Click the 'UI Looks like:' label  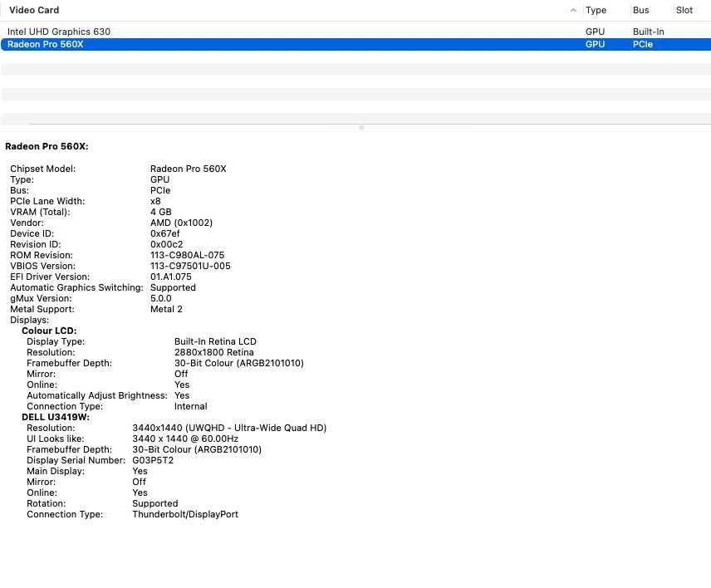(56, 439)
